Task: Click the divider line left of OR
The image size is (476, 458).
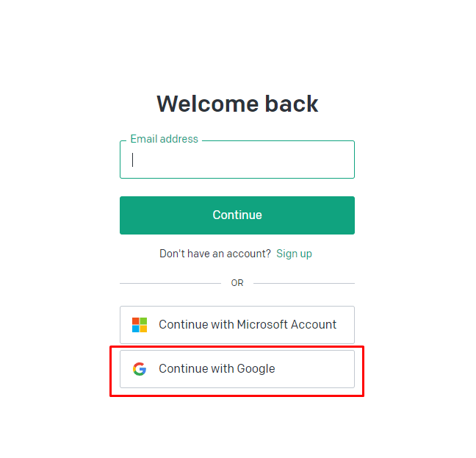Action: tap(170, 283)
